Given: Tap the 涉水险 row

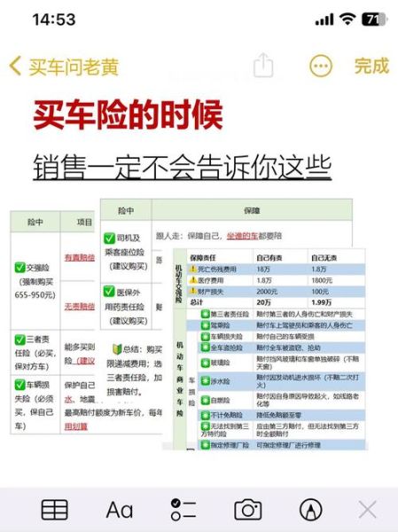Looking at the screenshot, I should point(282,381).
